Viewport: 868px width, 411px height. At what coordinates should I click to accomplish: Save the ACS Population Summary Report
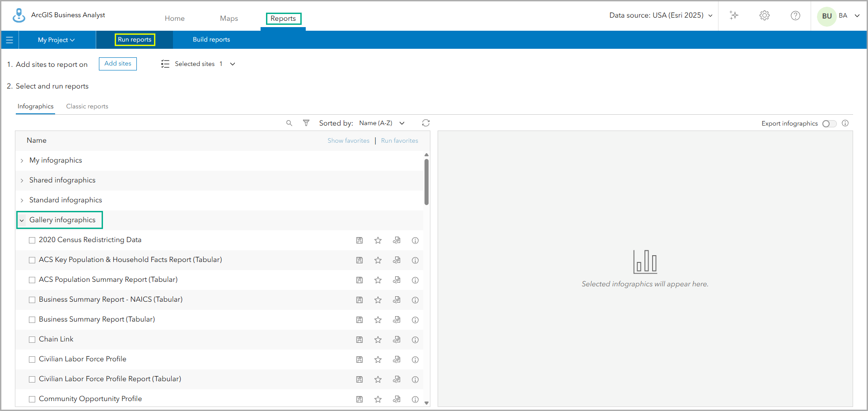click(359, 280)
